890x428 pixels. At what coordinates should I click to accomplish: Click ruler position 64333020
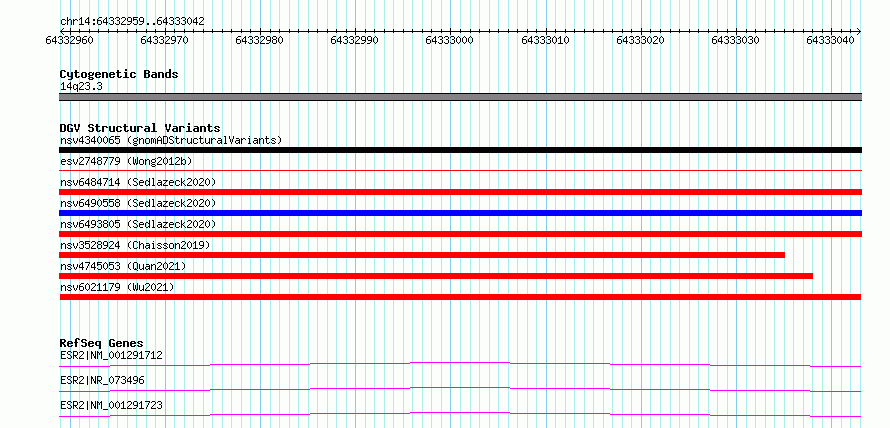pyautogui.click(x=640, y=40)
